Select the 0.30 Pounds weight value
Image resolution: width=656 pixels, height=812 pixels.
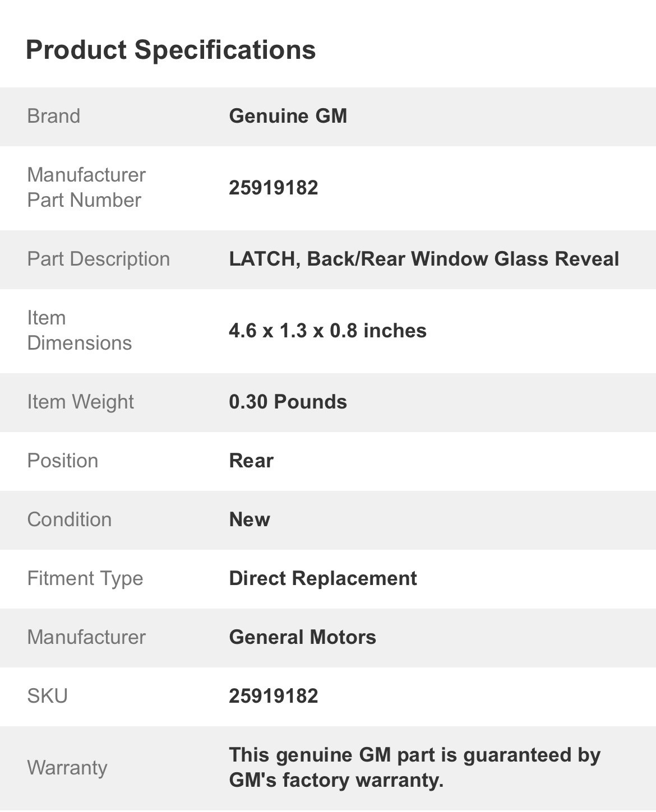click(288, 402)
